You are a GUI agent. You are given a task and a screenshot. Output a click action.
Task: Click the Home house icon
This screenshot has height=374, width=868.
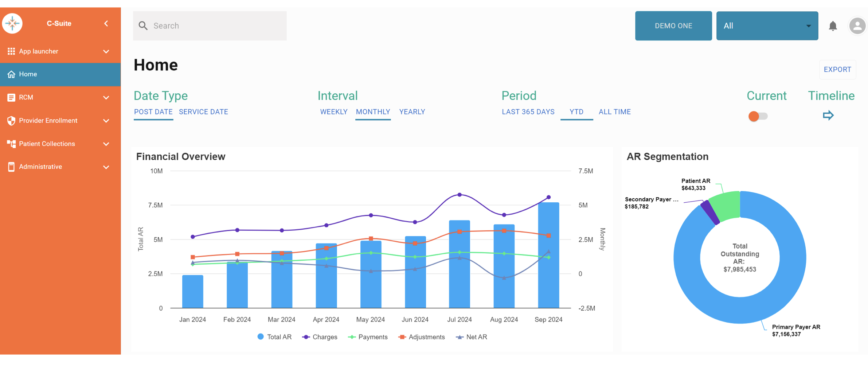tap(11, 74)
